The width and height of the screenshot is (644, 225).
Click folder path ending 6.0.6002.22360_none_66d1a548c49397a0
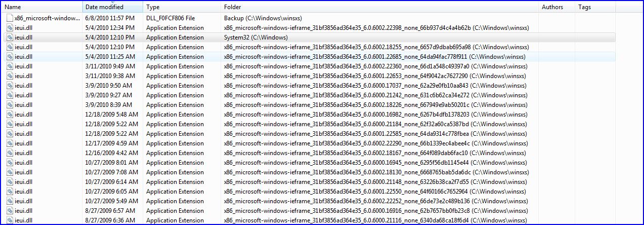(375, 66)
